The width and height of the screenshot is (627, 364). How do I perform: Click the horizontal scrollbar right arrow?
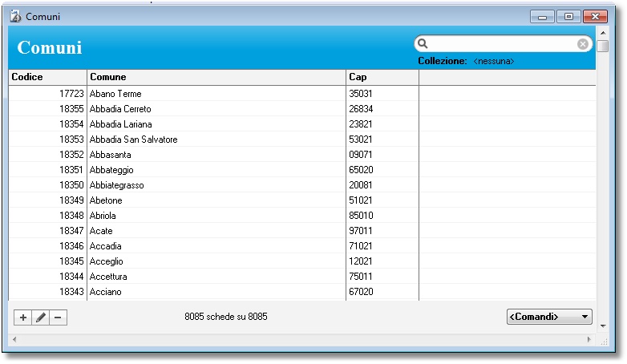590,340
